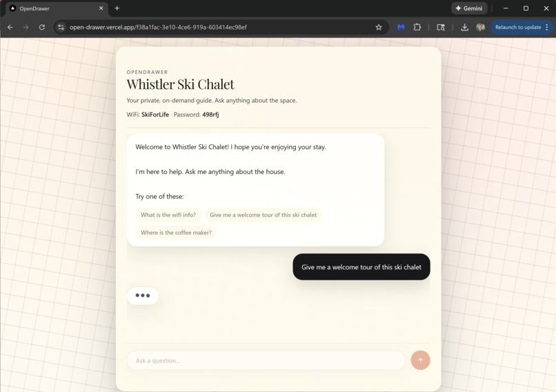
Task: Choose 'Give me a welcome tour' suggestion chip
Action: pyautogui.click(x=263, y=215)
